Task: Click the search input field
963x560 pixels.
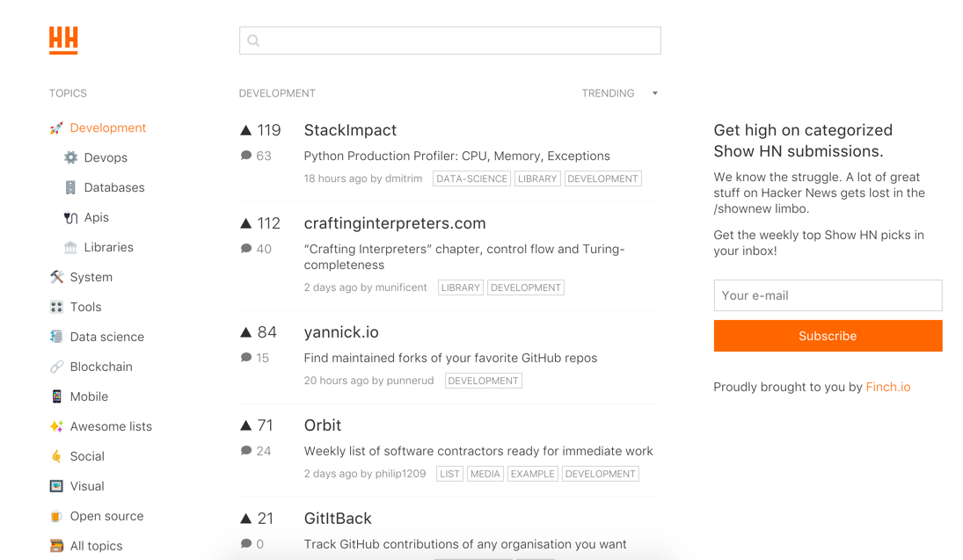Action: pyautogui.click(x=449, y=40)
